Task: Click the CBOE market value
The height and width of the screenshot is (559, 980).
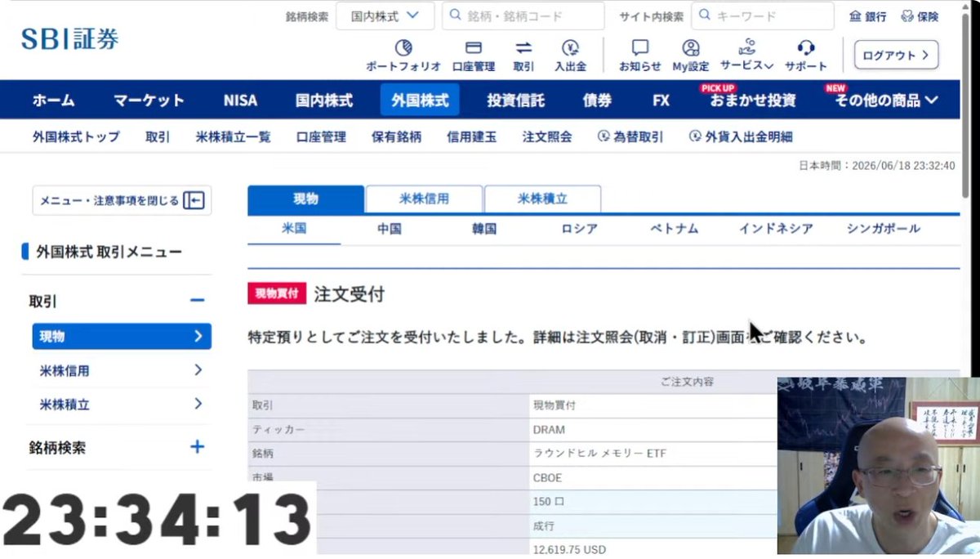Action: [547, 477]
